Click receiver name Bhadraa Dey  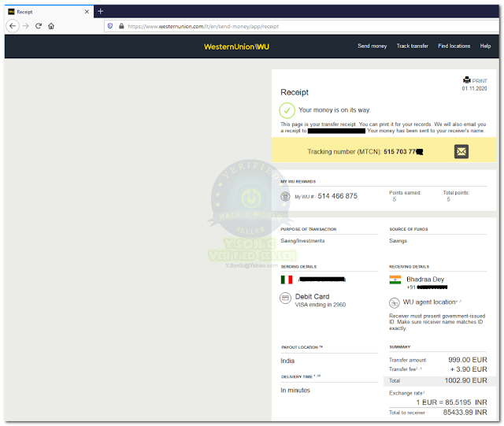click(x=425, y=279)
